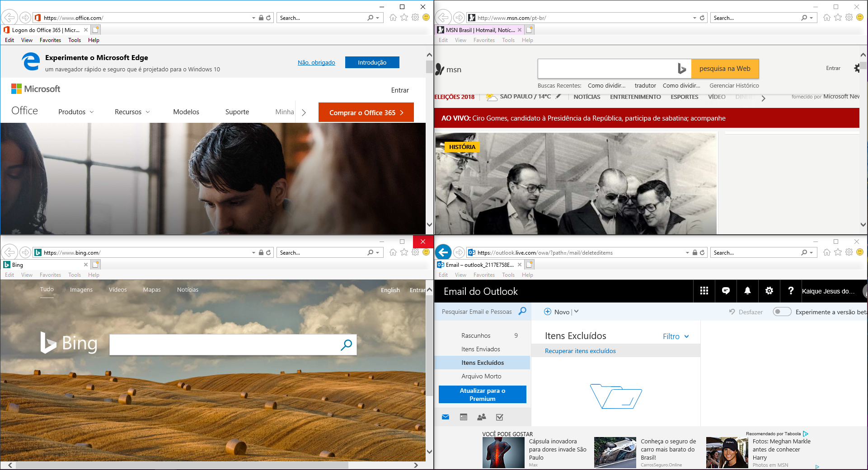868x470 pixels.
Task: Go back in the Outlook browser window
Action: [x=443, y=252]
